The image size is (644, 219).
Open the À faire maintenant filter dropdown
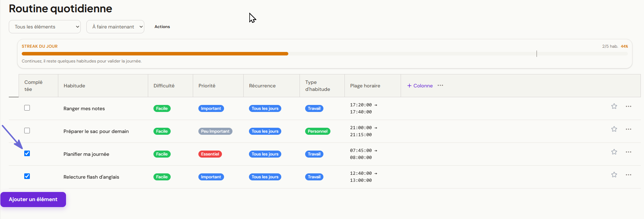tap(115, 27)
